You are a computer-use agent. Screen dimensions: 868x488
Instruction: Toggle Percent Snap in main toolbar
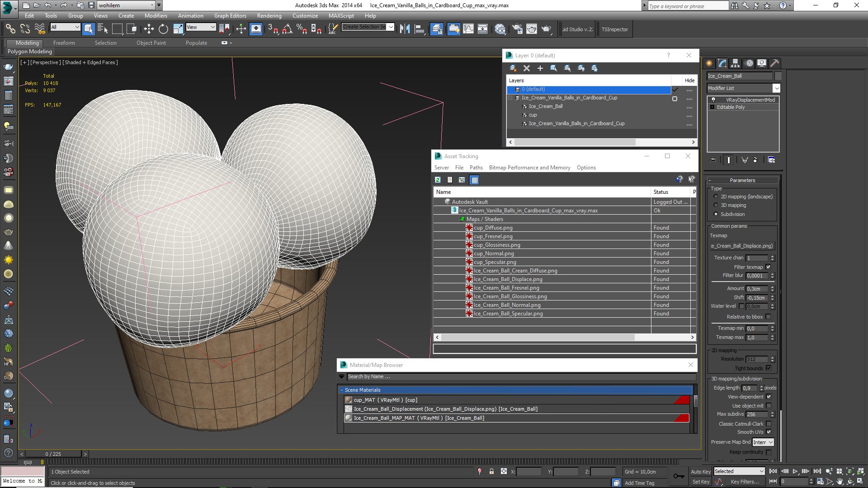click(302, 29)
